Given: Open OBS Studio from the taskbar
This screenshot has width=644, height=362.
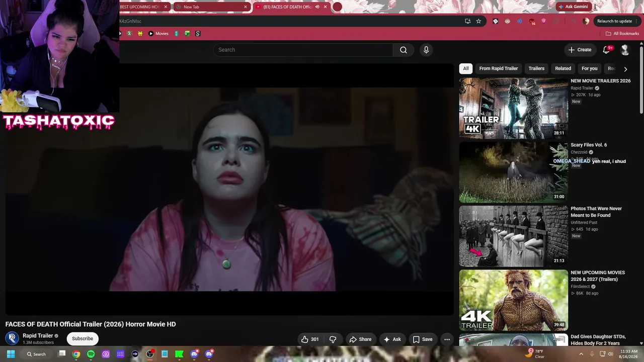Looking at the screenshot, I should pyautogui.click(x=150, y=354).
